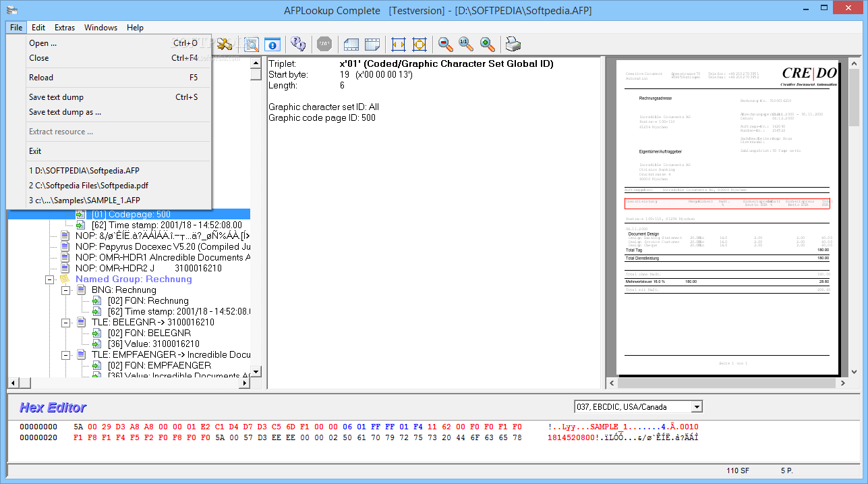Collapse the TLE: EMPFAENGER node
Screen dimensions: 868x484
pos(65,354)
